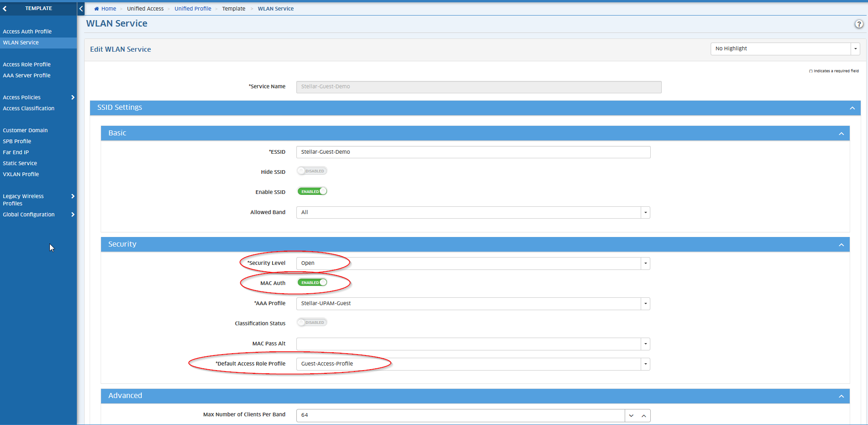Click the help question mark icon
The width and height of the screenshot is (868, 425).
[858, 24]
